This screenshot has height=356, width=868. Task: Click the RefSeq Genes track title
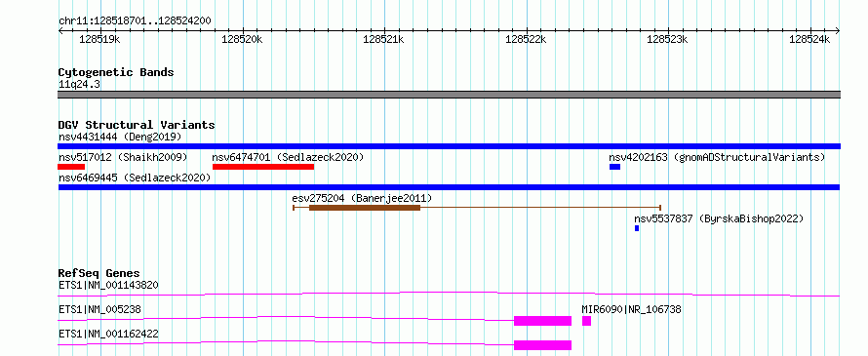click(x=99, y=273)
